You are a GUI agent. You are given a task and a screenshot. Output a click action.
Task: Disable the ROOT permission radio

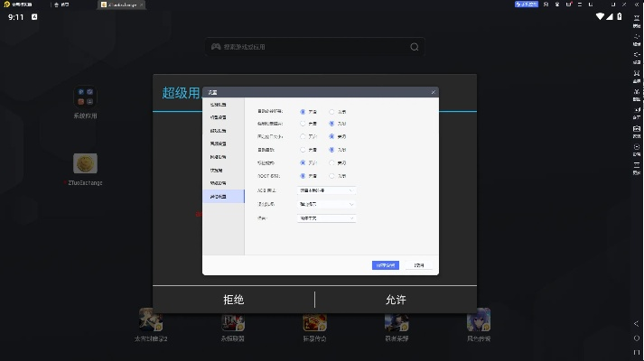pos(331,176)
